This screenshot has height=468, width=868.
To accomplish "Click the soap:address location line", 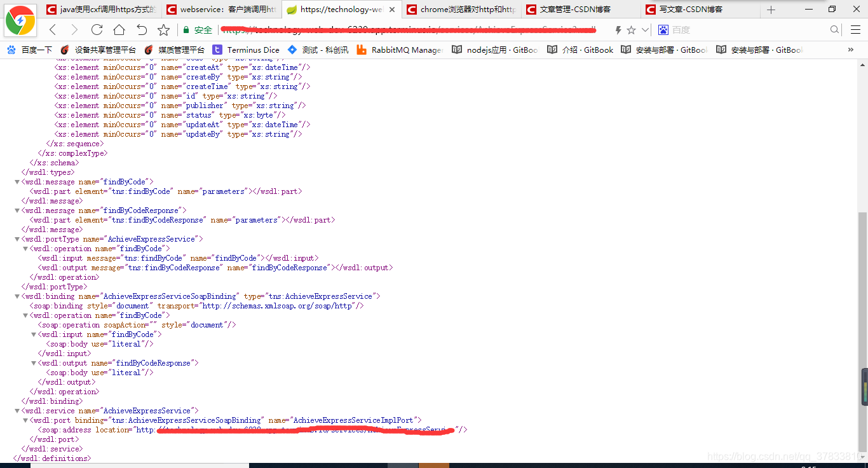I will [x=252, y=430].
